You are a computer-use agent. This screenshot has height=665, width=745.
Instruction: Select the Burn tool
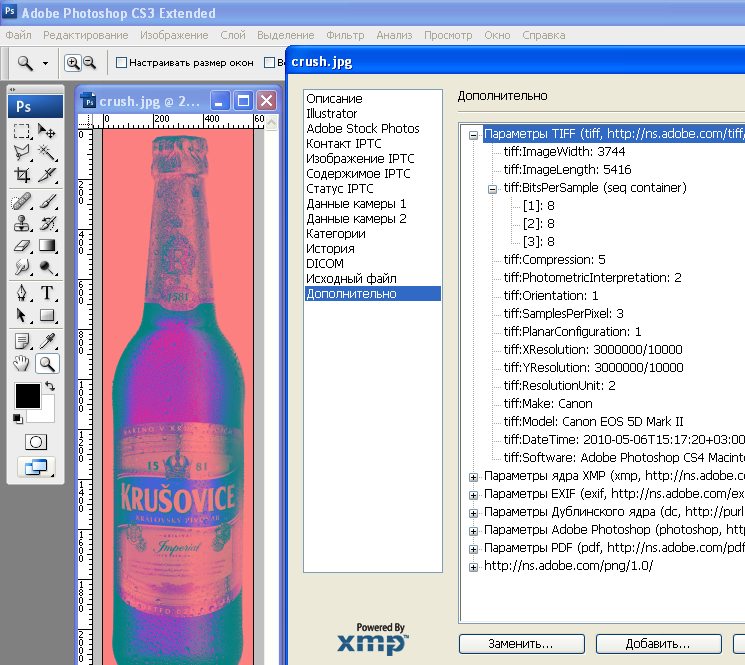tap(47, 267)
